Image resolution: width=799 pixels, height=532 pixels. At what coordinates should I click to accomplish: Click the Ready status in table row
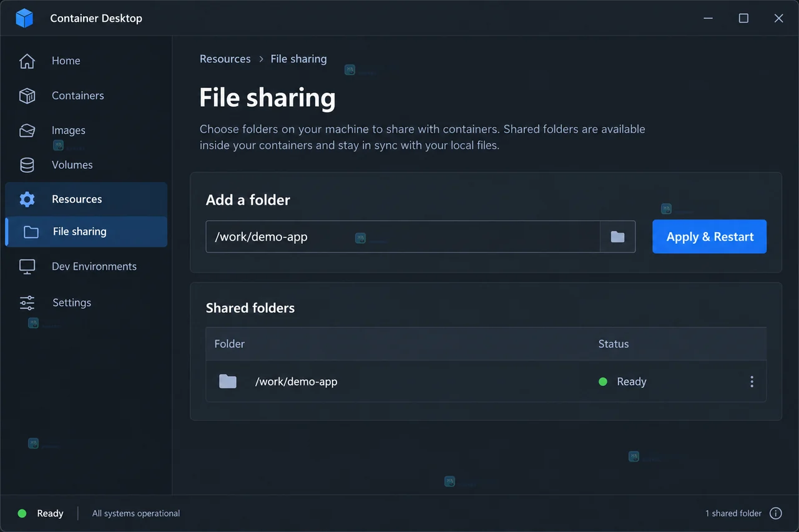[631, 381]
